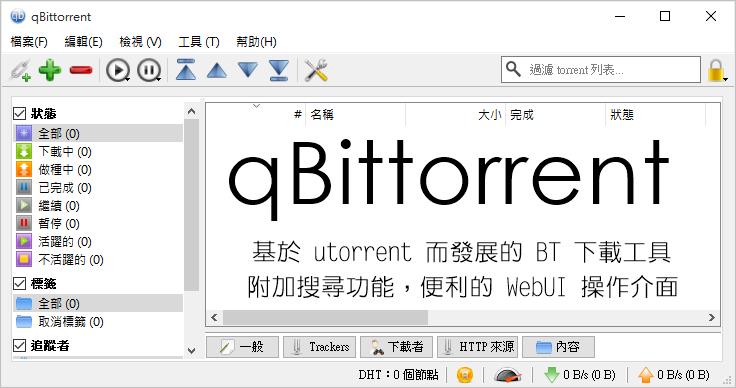Open the lock icon dropdown arrow

tap(726, 79)
